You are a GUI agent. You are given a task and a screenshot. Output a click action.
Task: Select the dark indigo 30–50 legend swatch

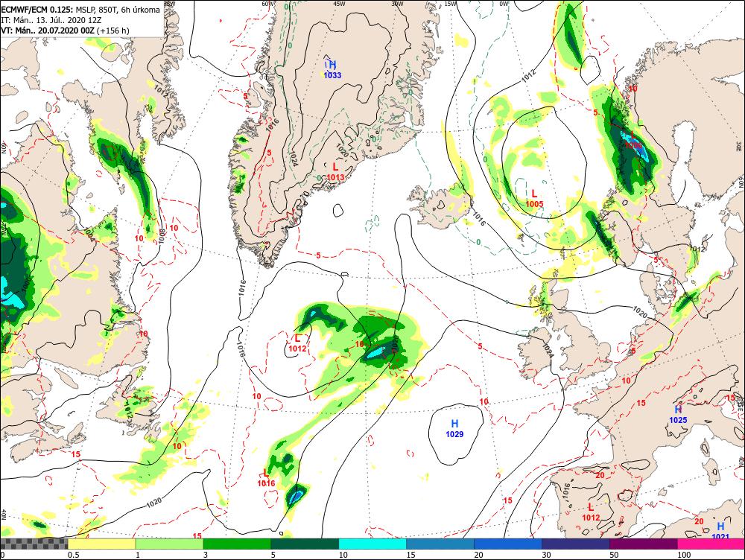pos(575,544)
